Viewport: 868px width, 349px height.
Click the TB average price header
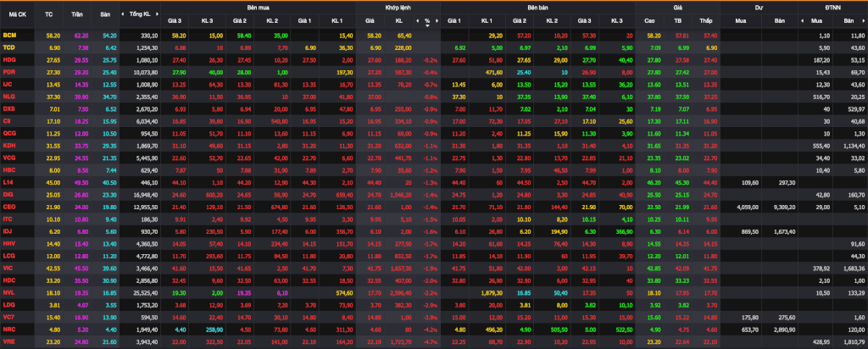[x=677, y=21]
